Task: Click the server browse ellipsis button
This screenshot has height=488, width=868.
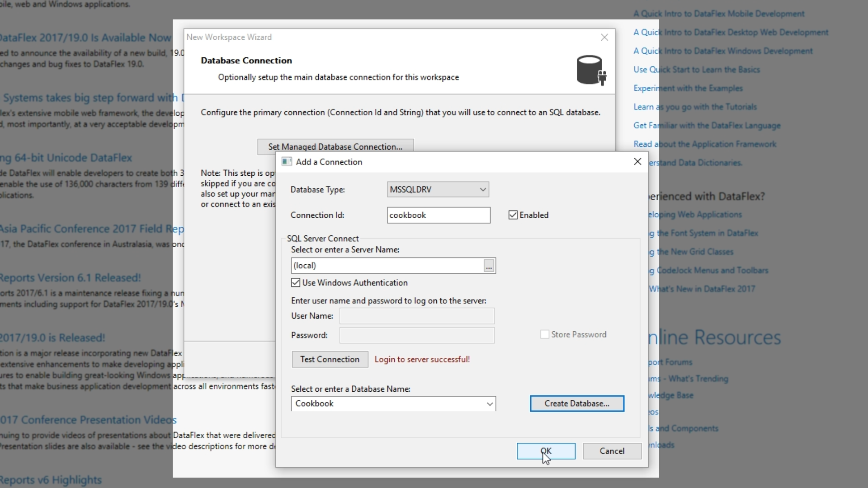Action: 489,266
